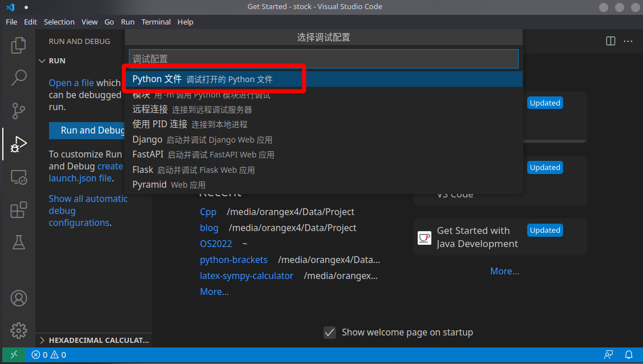Open the Accounts icon
Image resolution: width=643 pixels, height=364 pixels.
(x=18, y=298)
